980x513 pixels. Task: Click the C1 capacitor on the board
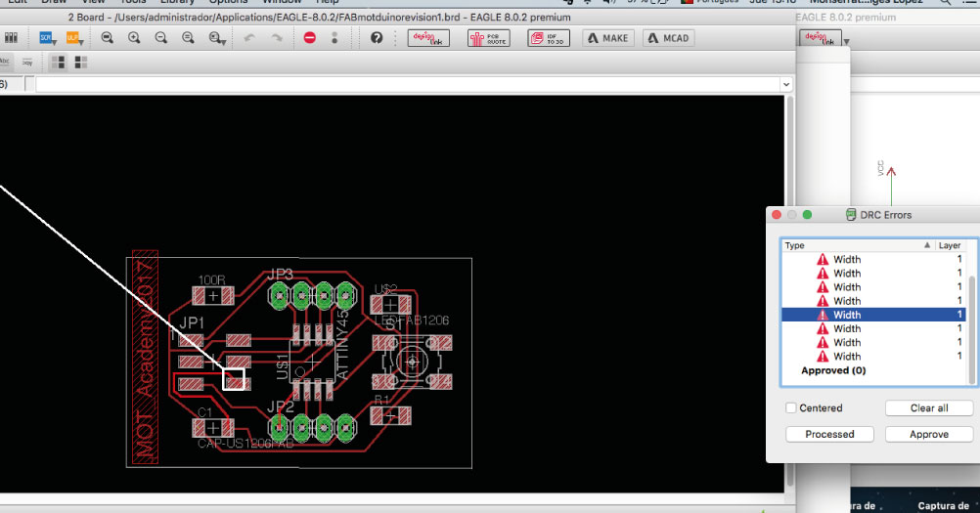(213, 428)
